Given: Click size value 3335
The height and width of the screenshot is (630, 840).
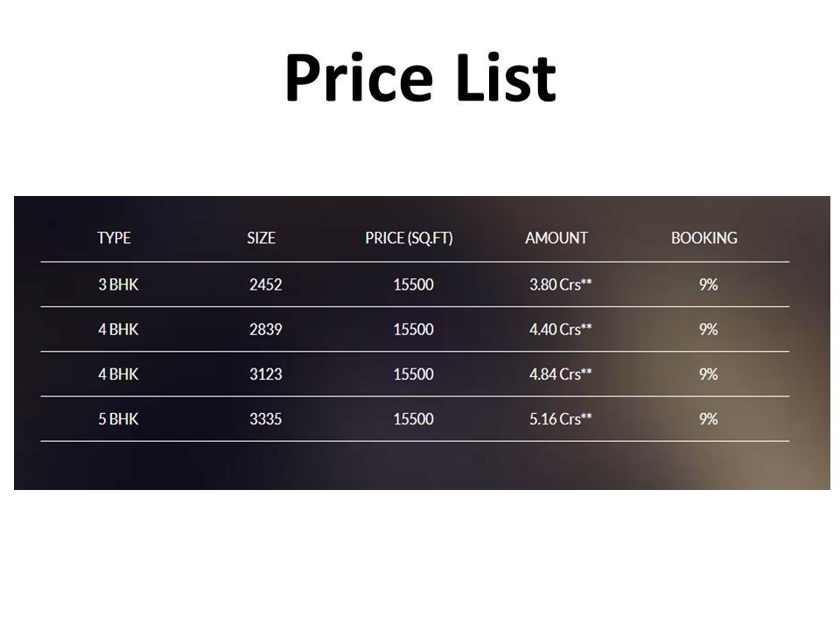Looking at the screenshot, I should pyautogui.click(x=266, y=419).
